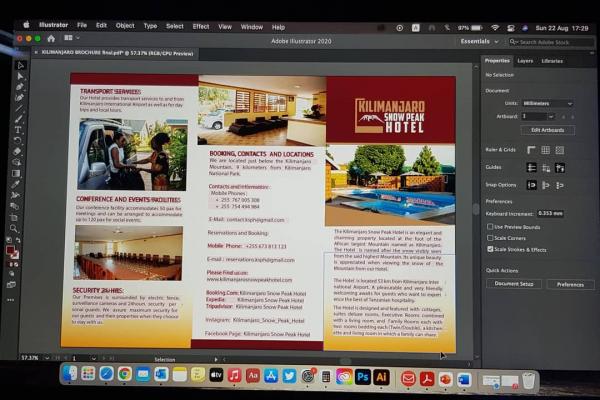
Task: Click the first Snap Options icon
Action: point(531,184)
